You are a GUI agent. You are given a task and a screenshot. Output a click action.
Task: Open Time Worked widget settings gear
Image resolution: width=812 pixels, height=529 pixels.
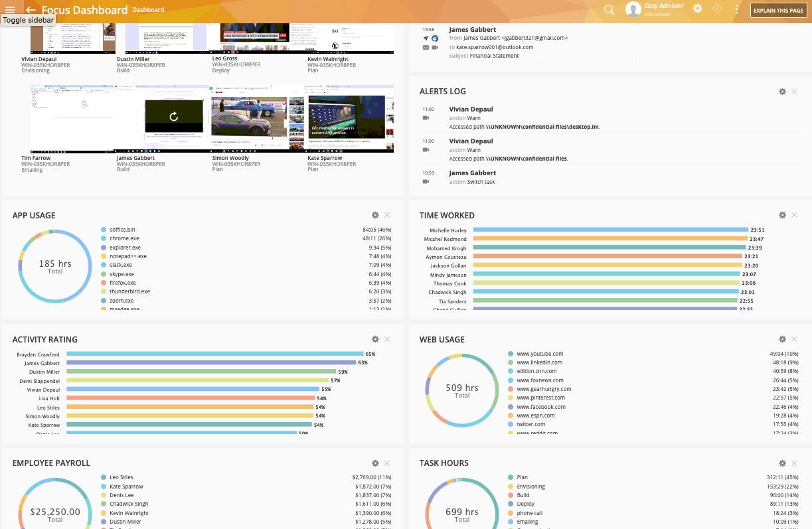[x=782, y=215]
